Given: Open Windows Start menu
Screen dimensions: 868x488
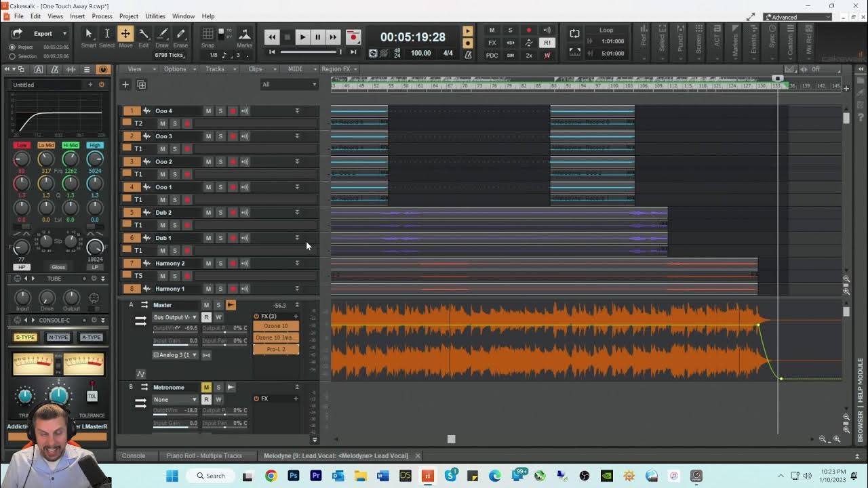Looking at the screenshot, I should [x=172, y=476].
